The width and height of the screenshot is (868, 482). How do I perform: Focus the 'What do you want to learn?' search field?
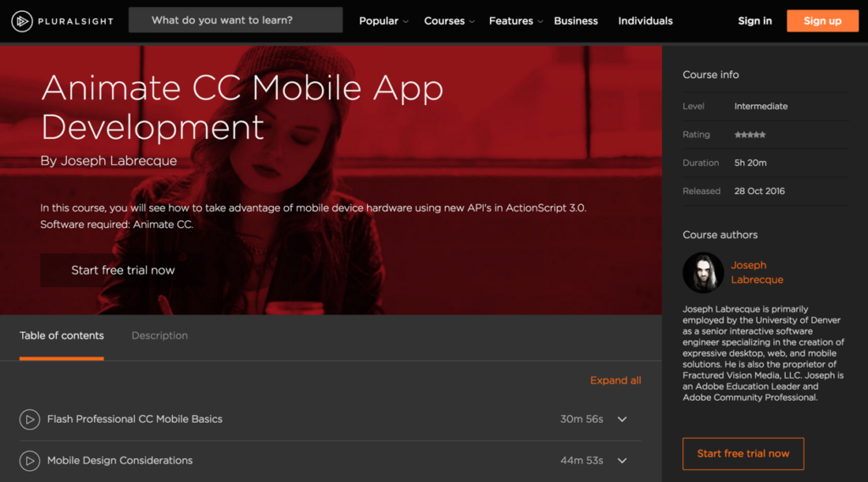[x=236, y=20]
